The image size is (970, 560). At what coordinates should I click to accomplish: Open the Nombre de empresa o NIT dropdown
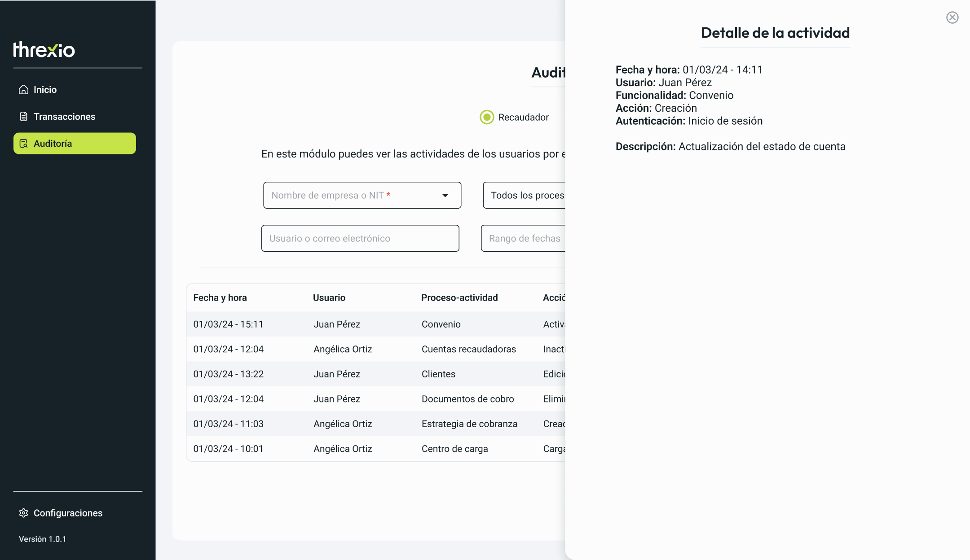(x=362, y=195)
